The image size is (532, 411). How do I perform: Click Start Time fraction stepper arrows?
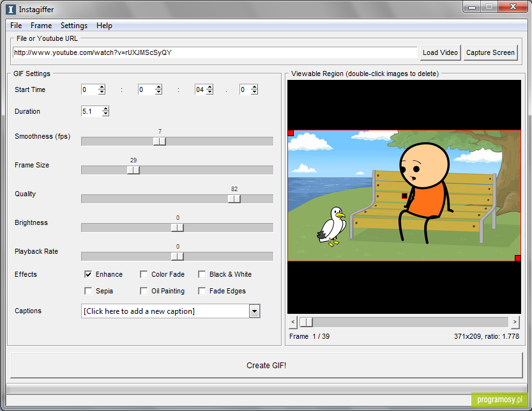click(254, 89)
